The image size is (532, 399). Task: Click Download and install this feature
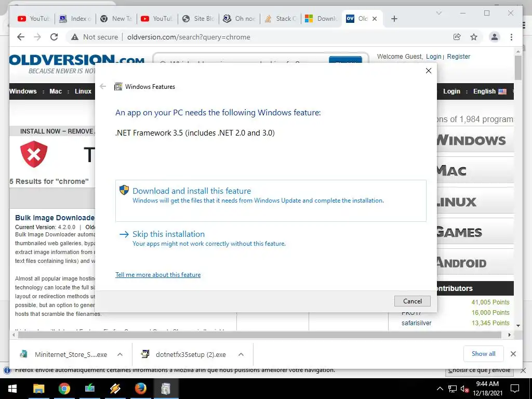tap(271, 201)
